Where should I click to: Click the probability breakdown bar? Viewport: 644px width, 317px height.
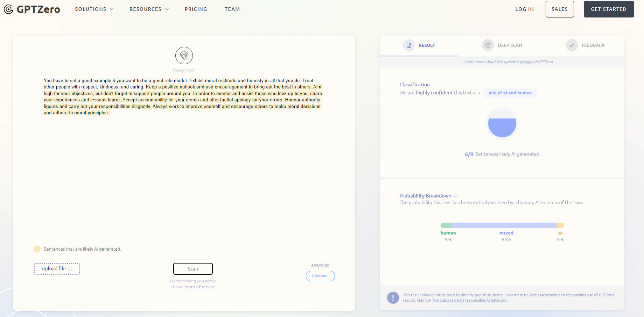tap(502, 225)
